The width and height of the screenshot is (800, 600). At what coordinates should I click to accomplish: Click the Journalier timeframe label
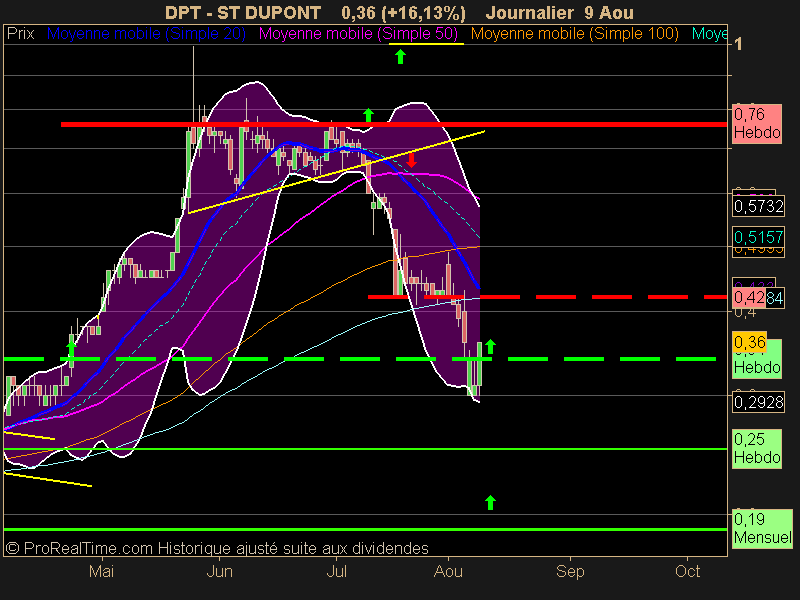[531, 12]
